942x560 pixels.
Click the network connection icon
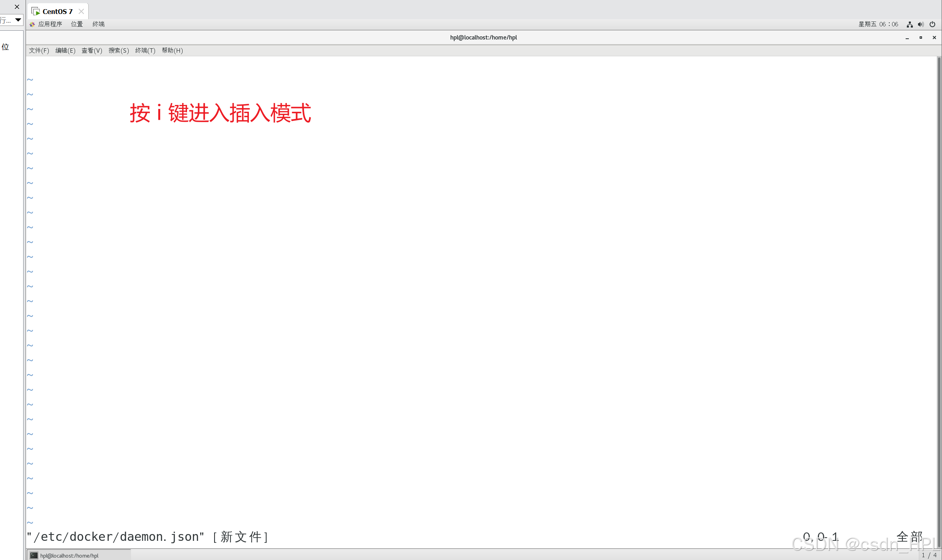909,24
